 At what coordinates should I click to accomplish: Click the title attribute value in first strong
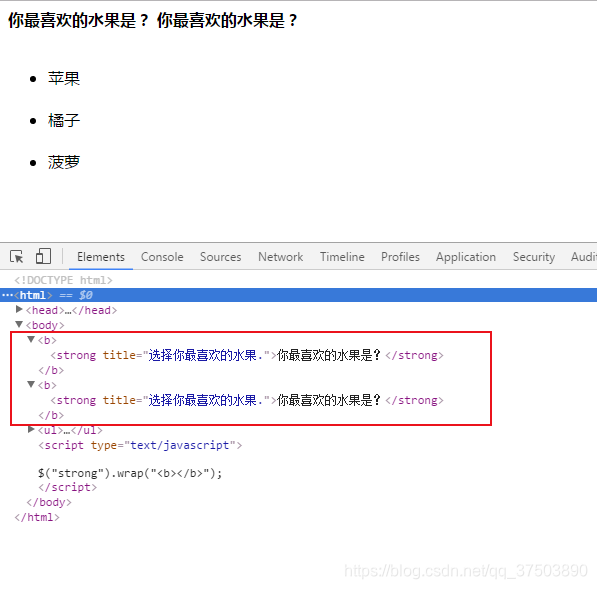click(x=206, y=355)
